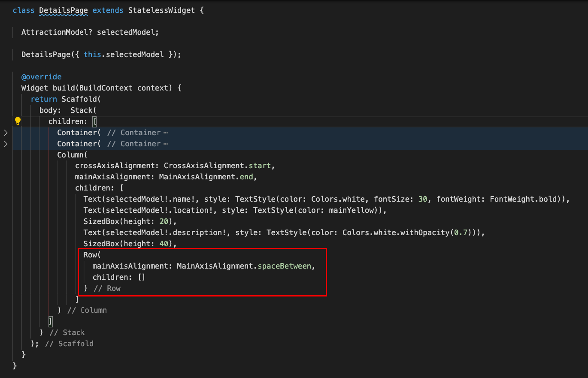Click MainAxisAlignment.end value
Image resolution: width=588 pixels, height=378 pixels.
pos(206,177)
